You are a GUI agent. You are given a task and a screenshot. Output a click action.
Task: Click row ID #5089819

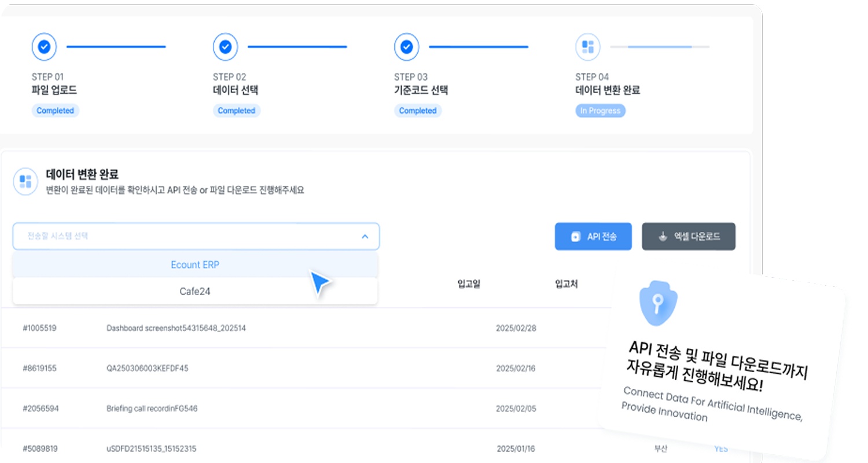tap(40, 449)
